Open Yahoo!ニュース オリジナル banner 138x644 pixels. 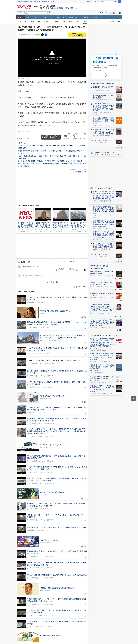[x=106, y=153]
